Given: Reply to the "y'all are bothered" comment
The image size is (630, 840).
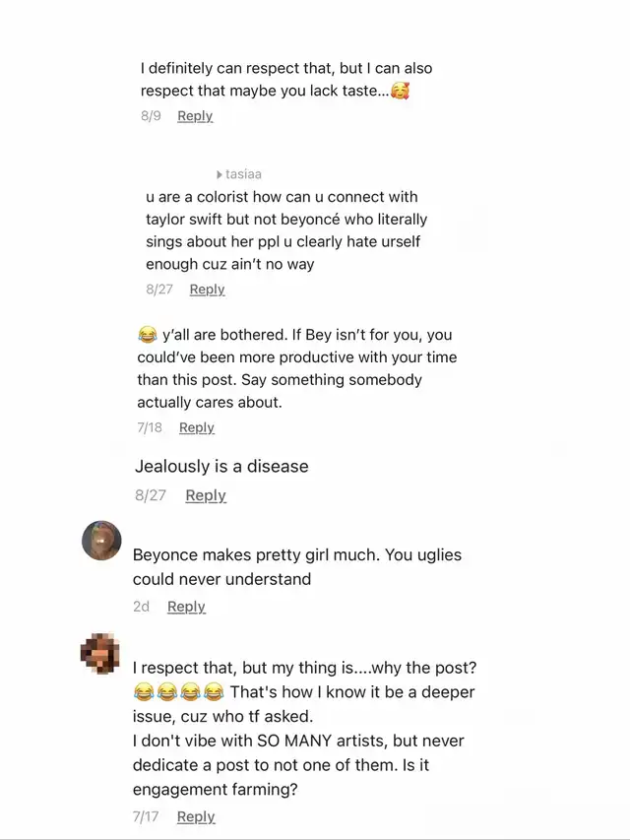Looking at the screenshot, I should (x=197, y=427).
